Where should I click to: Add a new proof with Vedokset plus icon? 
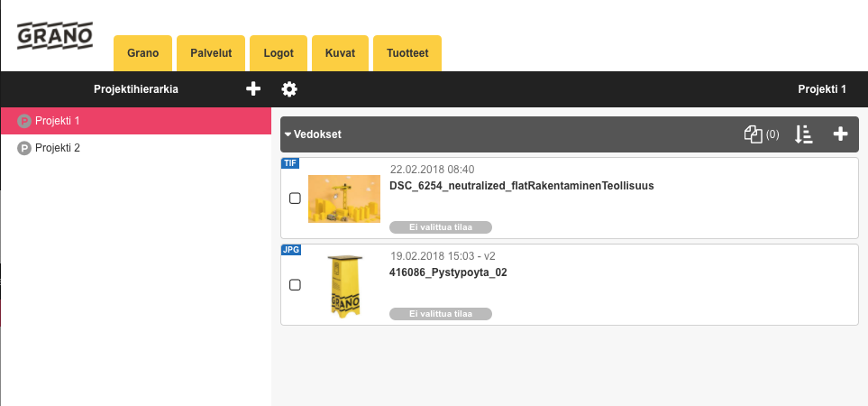pos(840,134)
